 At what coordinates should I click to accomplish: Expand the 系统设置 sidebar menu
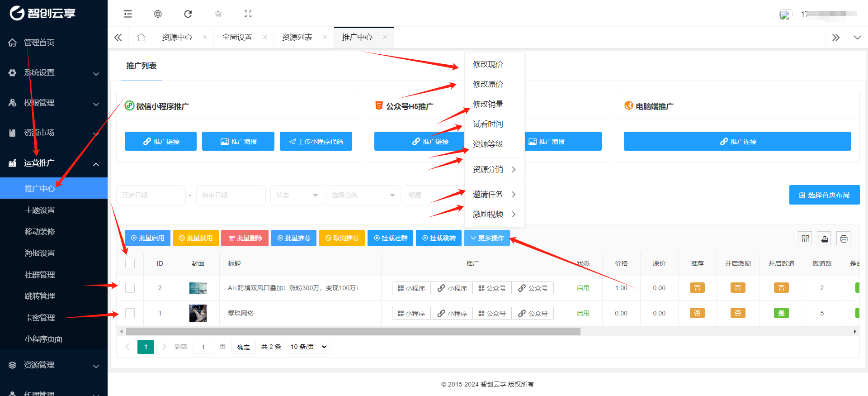pos(54,73)
